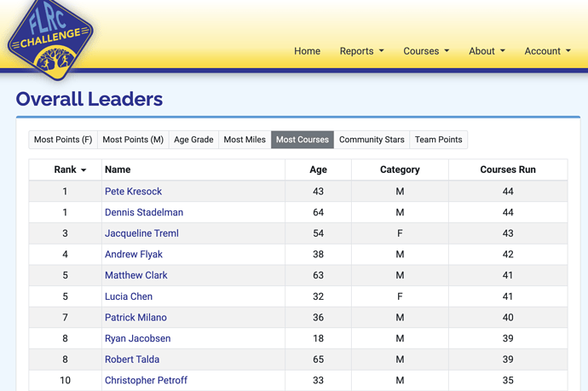
Task: Select the Most Miles tab
Action: [x=245, y=140]
